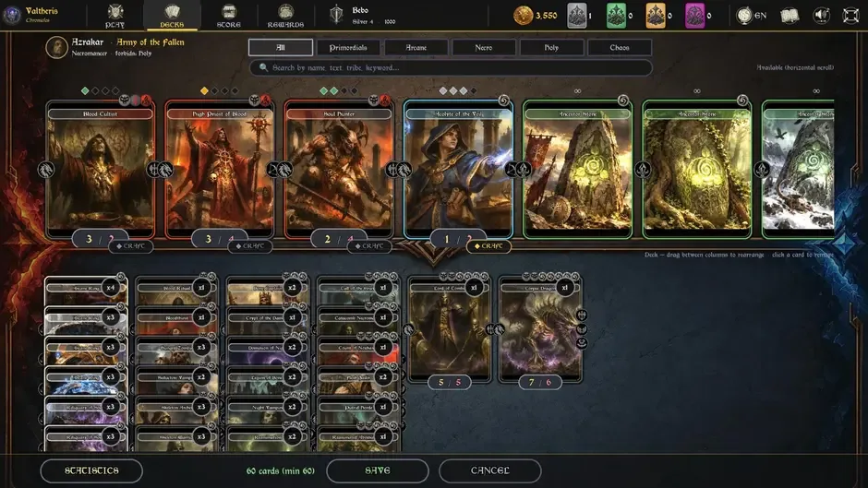Click Blood Cultist green copies-owned diamonds
This screenshot has height=488, width=868.
[101, 90]
